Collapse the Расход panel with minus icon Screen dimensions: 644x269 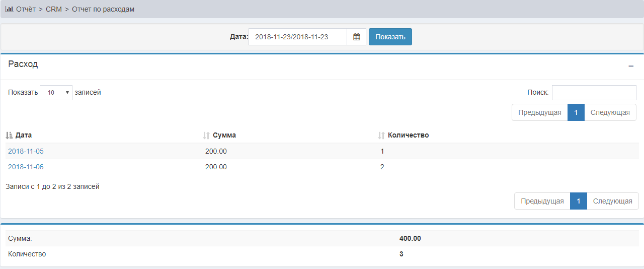click(x=631, y=66)
